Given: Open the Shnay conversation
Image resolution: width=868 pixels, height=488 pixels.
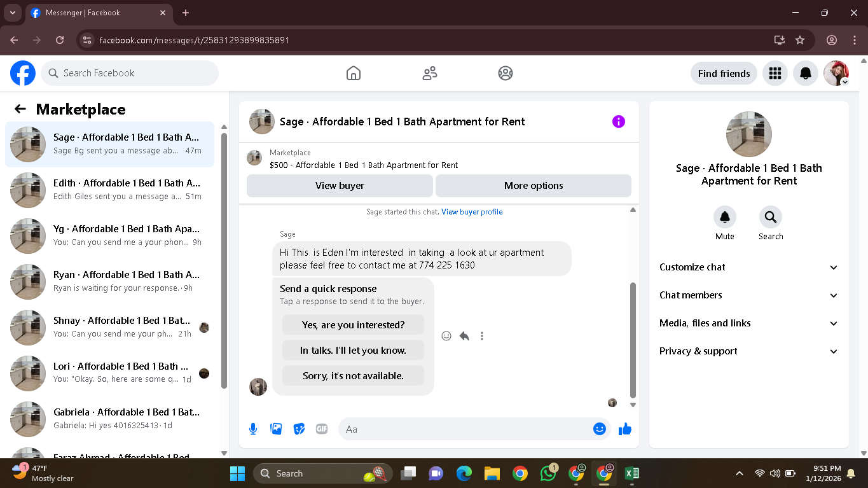Looking at the screenshot, I should (x=109, y=328).
